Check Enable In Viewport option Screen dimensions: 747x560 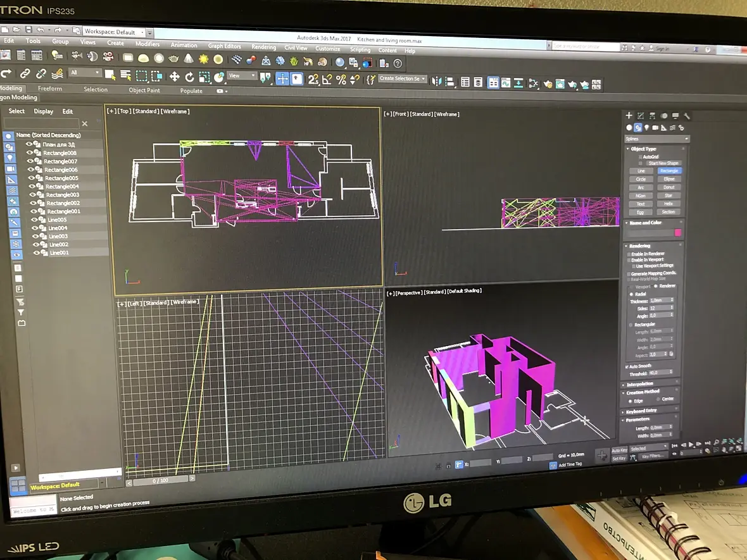tap(629, 259)
